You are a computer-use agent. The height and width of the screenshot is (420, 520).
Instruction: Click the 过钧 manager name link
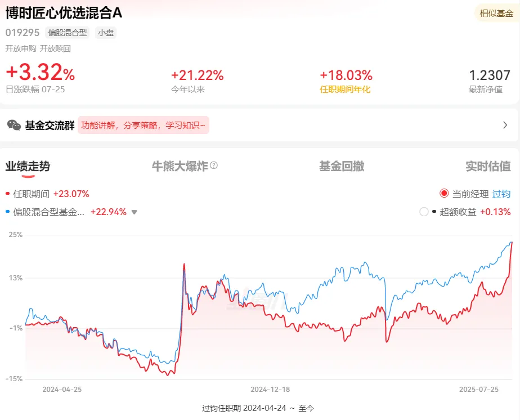(501, 194)
